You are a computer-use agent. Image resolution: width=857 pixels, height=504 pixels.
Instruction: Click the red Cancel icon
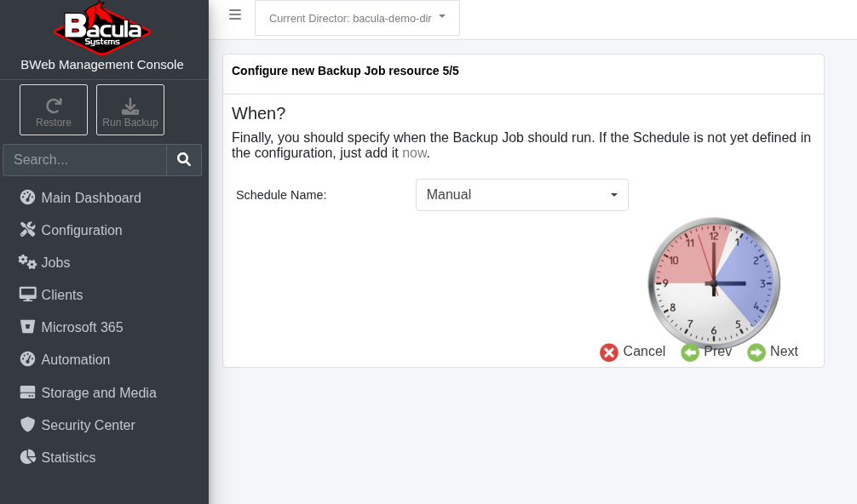coord(609,352)
